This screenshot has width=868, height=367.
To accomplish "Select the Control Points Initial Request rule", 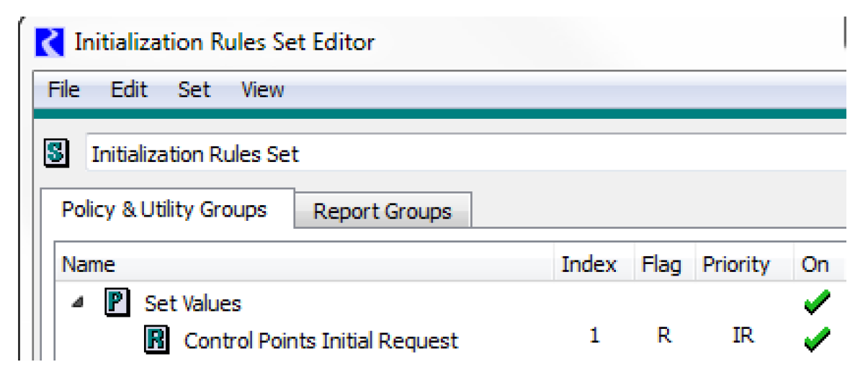I will pyautogui.click(x=321, y=340).
